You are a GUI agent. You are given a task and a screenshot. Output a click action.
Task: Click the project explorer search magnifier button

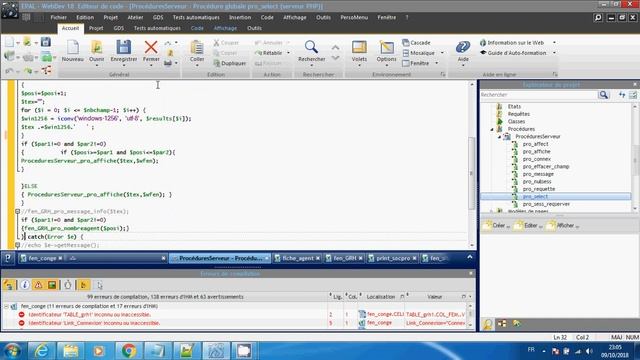(603, 95)
